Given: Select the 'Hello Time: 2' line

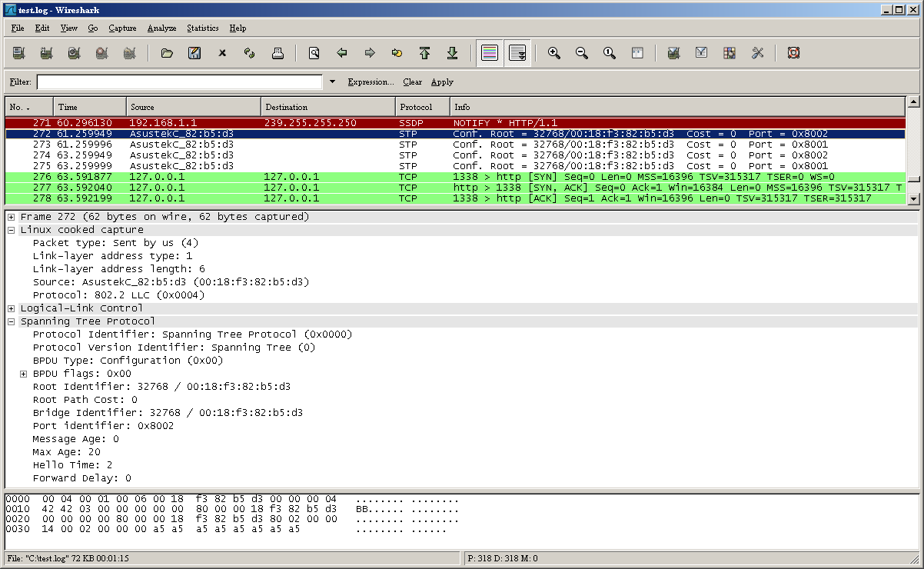Looking at the screenshot, I should 73,465.
